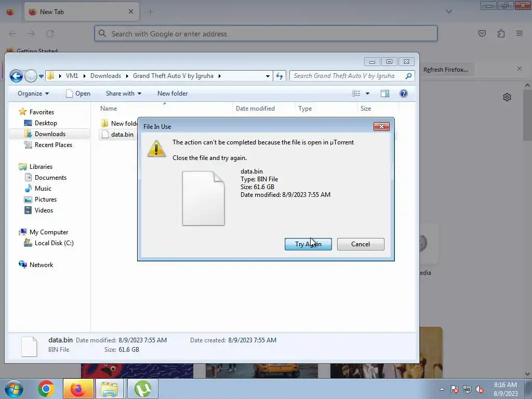Image resolution: width=532 pixels, height=399 pixels.
Task: Close the File In Use dialog
Action: 381,127
